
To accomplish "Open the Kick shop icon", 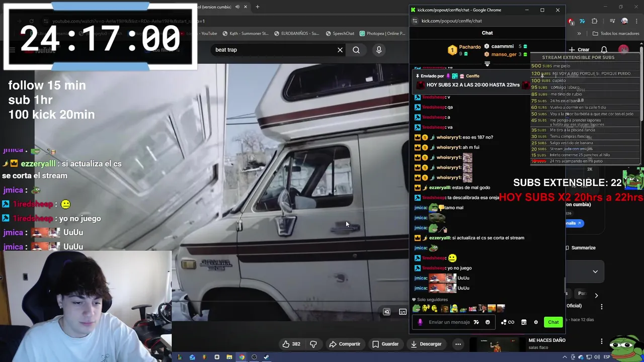I will 524,322.
